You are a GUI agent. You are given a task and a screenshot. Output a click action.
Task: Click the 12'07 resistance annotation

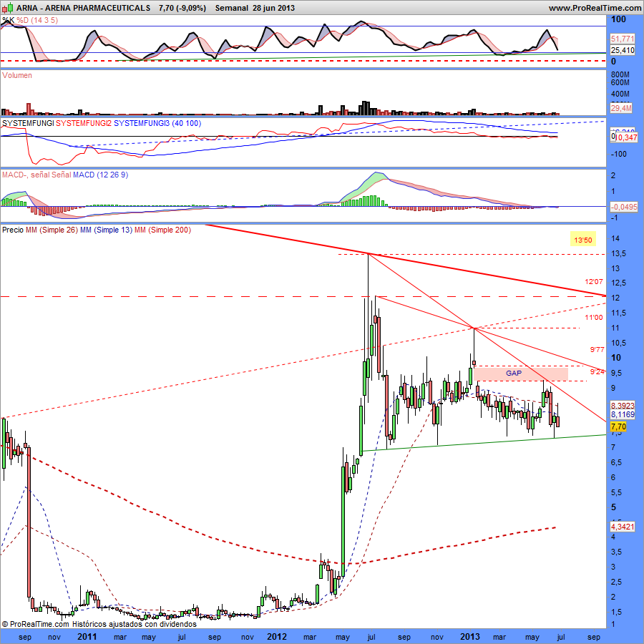[594, 282]
